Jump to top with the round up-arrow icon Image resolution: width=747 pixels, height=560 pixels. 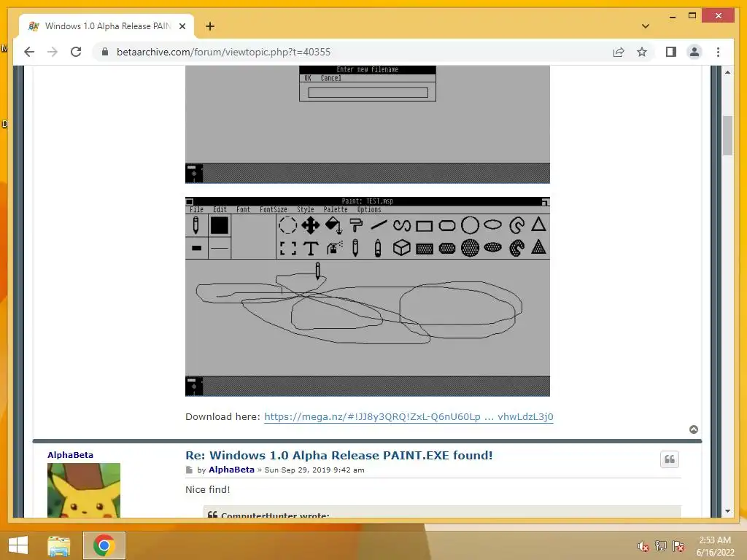[694, 429]
